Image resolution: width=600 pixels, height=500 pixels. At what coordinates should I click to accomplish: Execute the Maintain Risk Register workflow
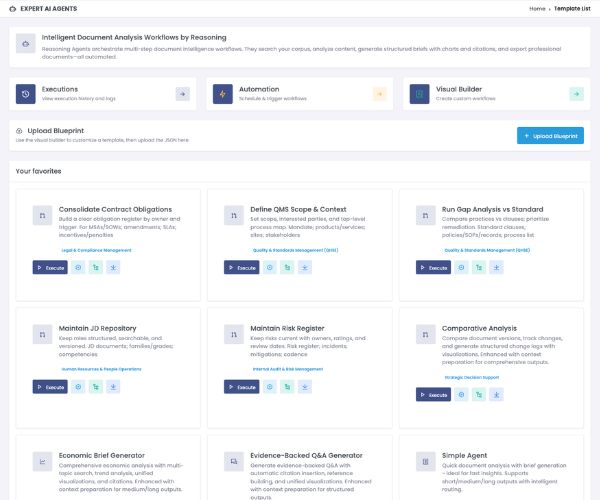pos(241,386)
